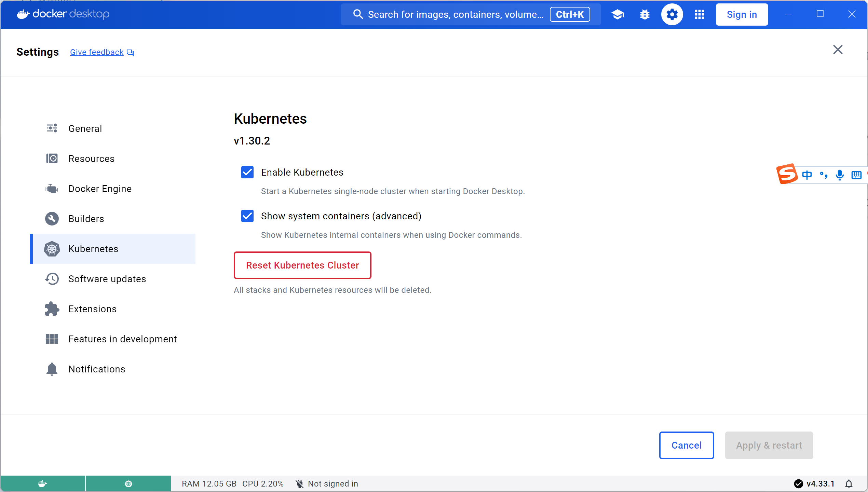The height and width of the screenshot is (492, 868).
Task: Uncheck Show system containers (advanced) checkbox
Action: 247,216
